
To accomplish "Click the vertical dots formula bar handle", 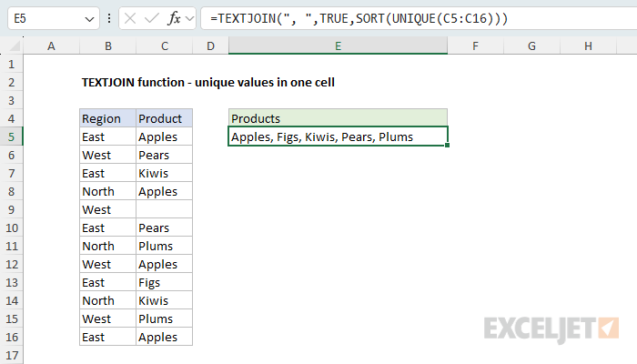I will click(x=109, y=18).
